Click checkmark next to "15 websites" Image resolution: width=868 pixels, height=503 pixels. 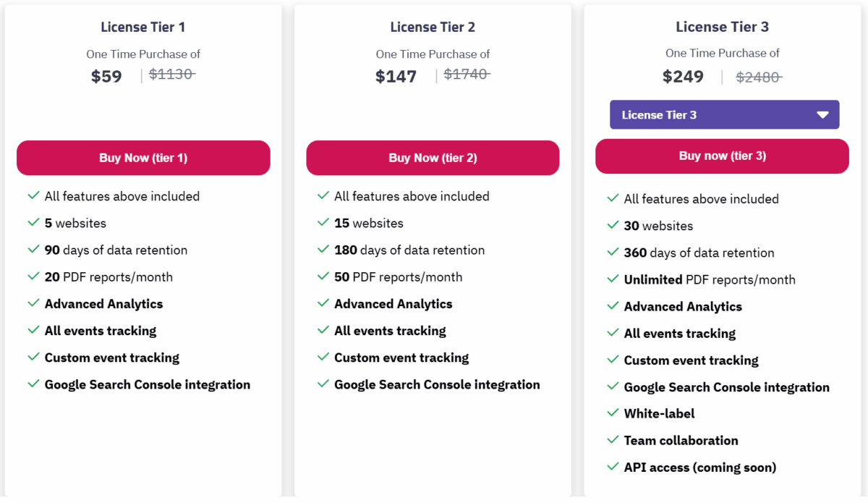(x=323, y=223)
